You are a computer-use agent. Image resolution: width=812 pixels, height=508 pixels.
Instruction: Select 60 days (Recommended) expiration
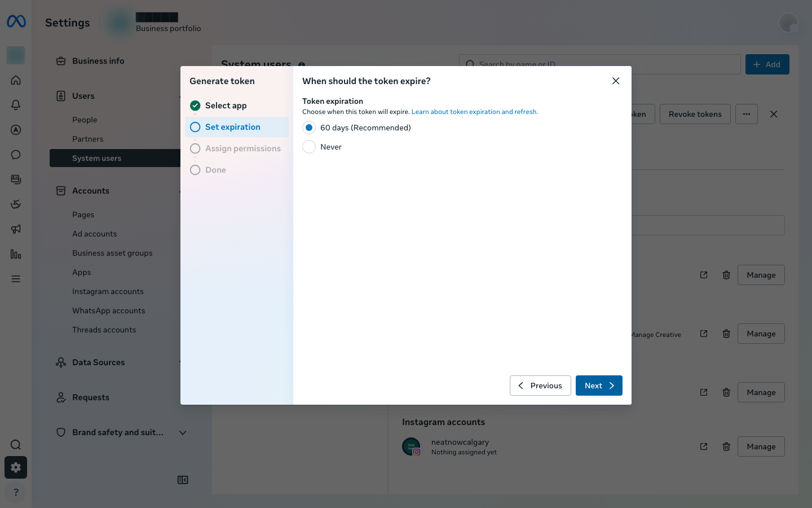309,128
